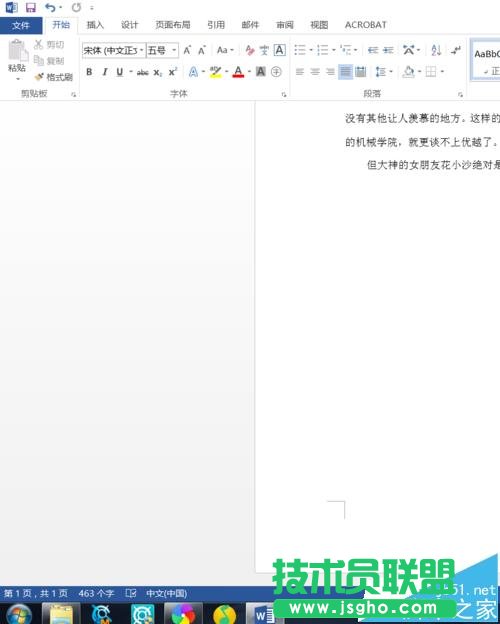Image resolution: width=500 pixels, height=624 pixels.
Task: Clear all formatting icon
Action: [250, 50]
